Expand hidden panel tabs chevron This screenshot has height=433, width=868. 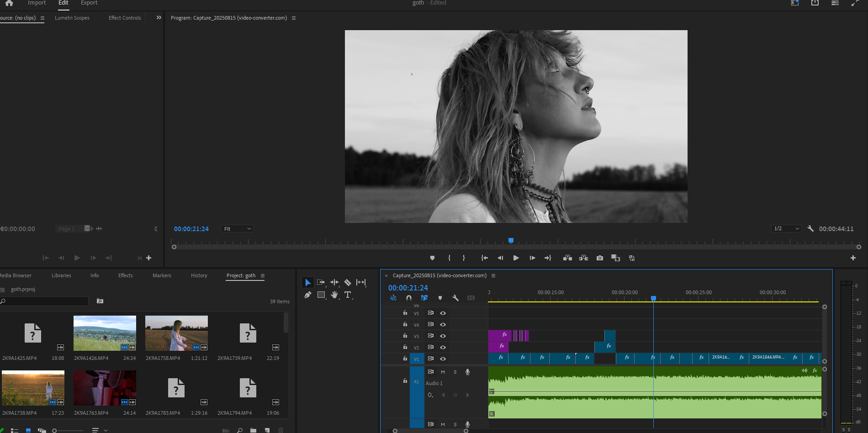pos(159,18)
